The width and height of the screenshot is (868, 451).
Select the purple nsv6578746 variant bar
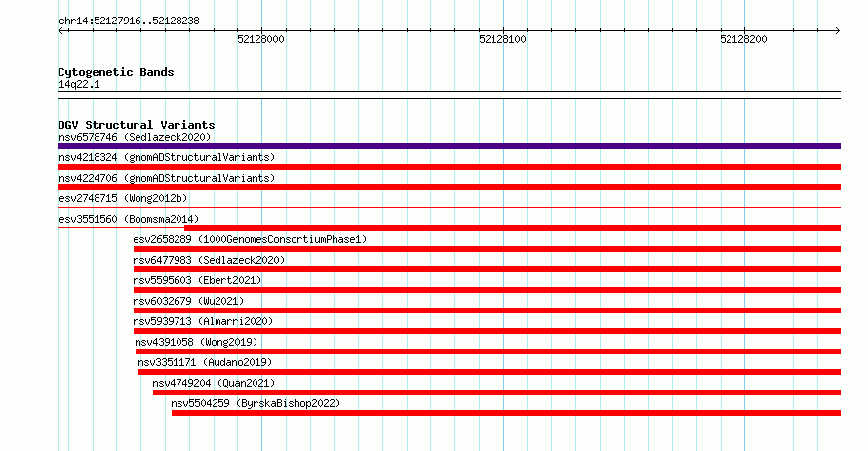(x=449, y=146)
